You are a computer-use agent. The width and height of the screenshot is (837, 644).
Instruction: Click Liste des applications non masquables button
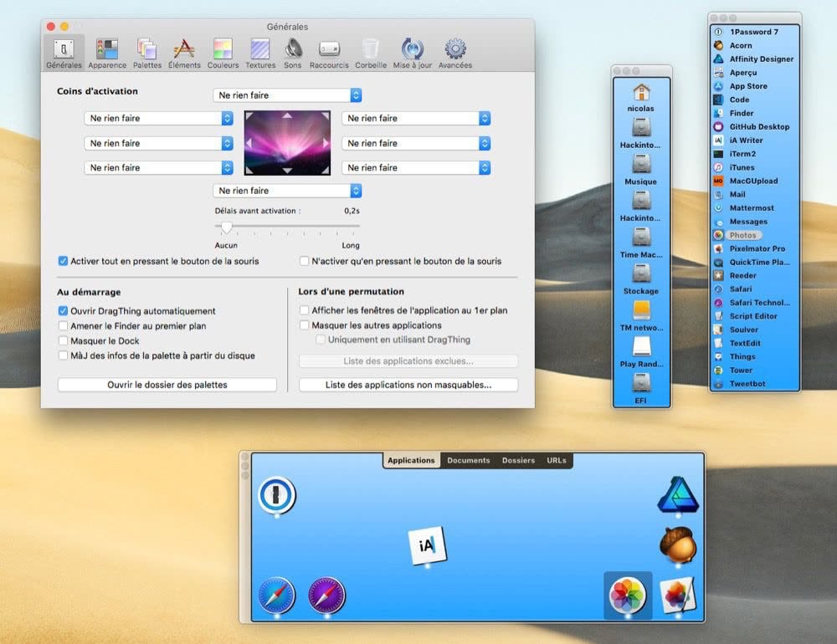pos(408,386)
